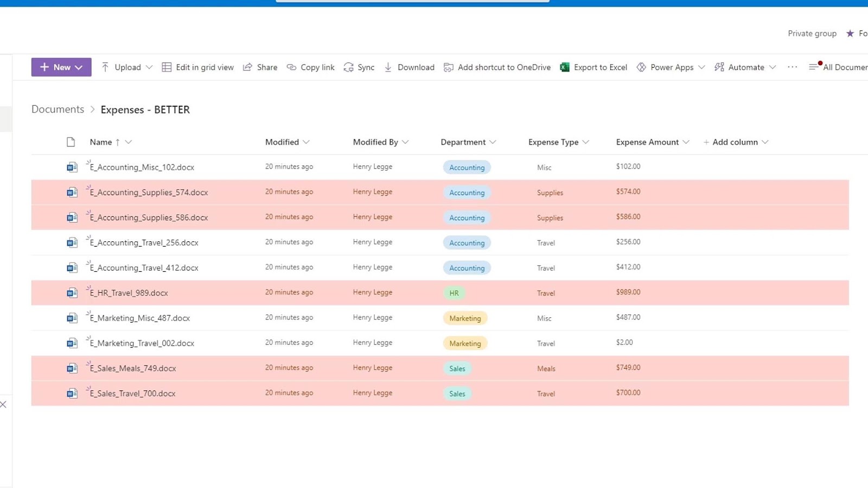Click the Power Apps icon
The image size is (868, 488).
(x=641, y=67)
